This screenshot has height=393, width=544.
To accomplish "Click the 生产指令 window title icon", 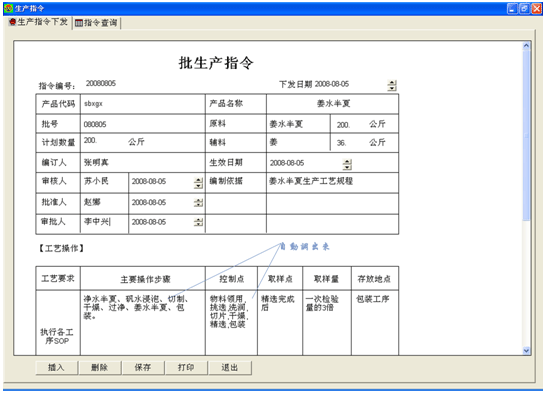I will pyautogui.click(x=8, y=8).
